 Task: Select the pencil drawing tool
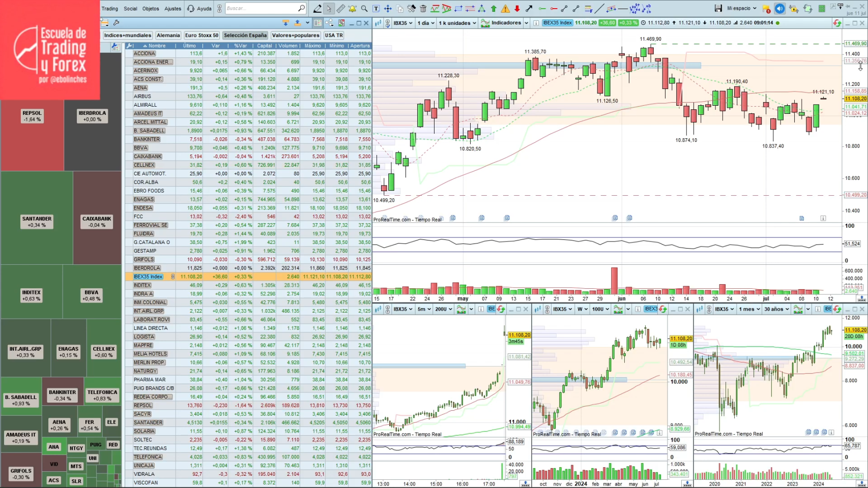[x=317, y=9]
